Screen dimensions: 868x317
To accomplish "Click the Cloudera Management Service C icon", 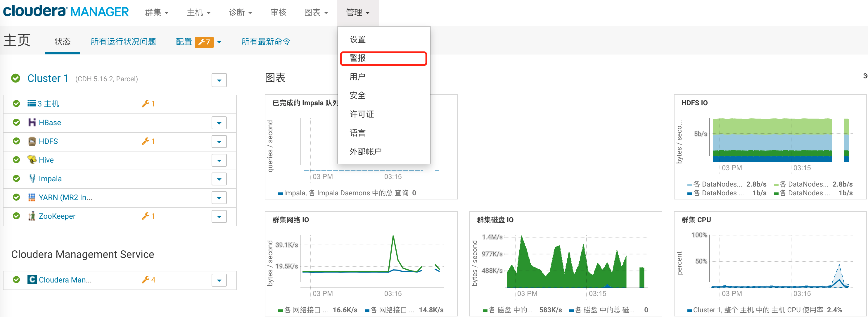I will coord(32,280).
